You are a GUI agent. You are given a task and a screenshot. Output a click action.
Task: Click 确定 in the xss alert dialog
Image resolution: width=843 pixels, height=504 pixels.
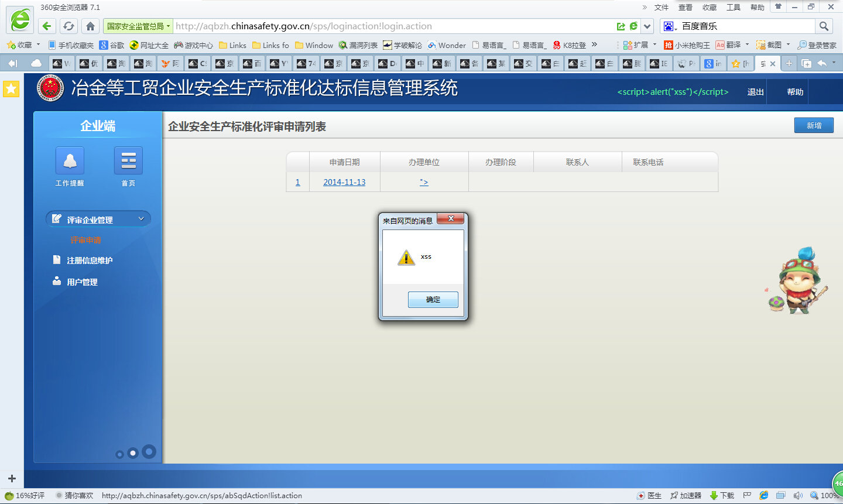click(x=433, y=300)
